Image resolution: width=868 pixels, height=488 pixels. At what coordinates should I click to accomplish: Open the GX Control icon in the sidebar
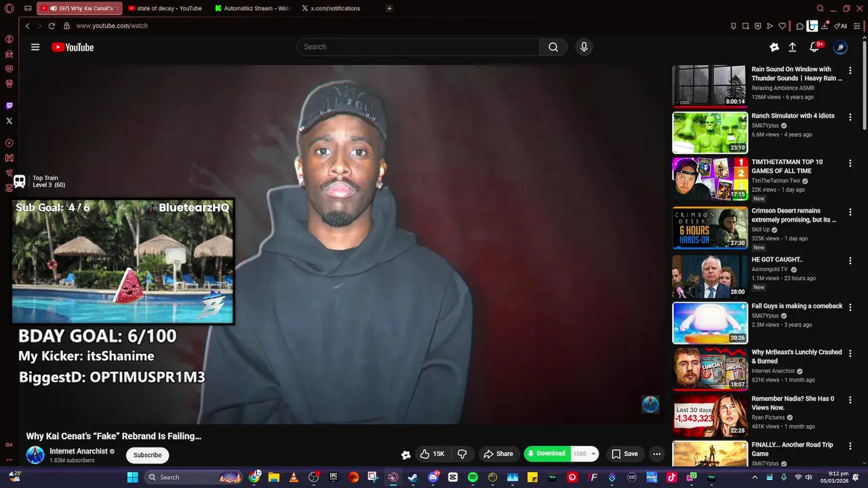click(x=9, y=445)
